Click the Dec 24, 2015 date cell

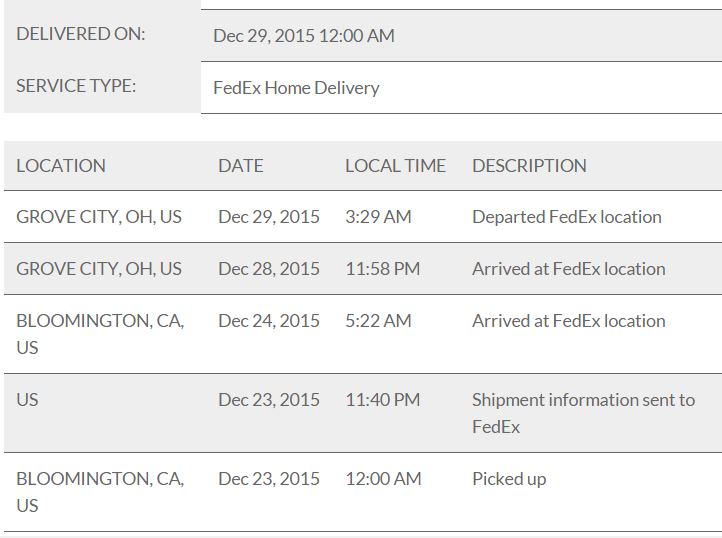point(269,320)
